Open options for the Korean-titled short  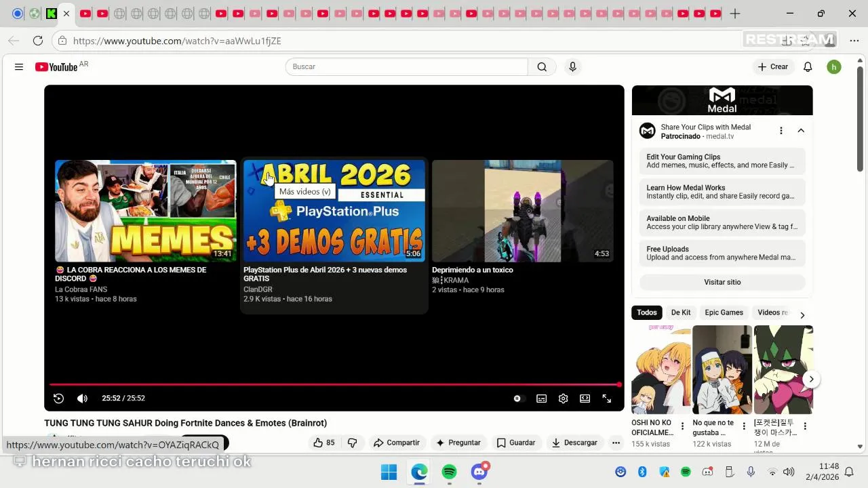[805, 426]
